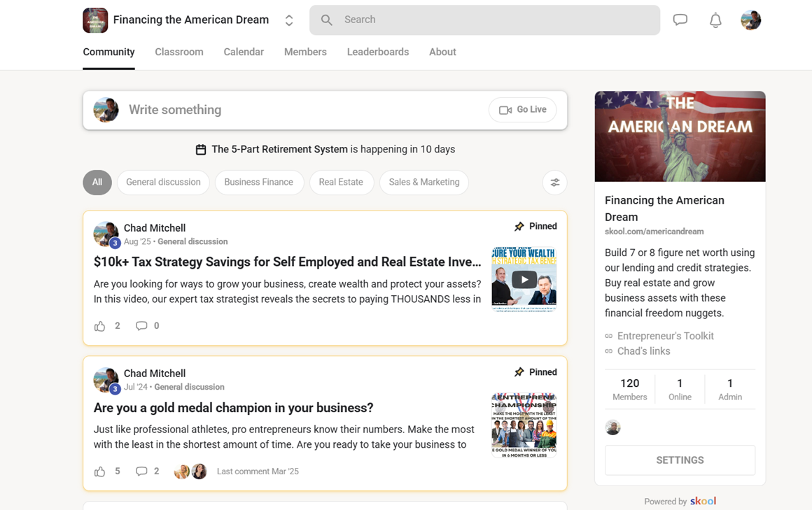Click Write something to start a post

pos(175,110)
